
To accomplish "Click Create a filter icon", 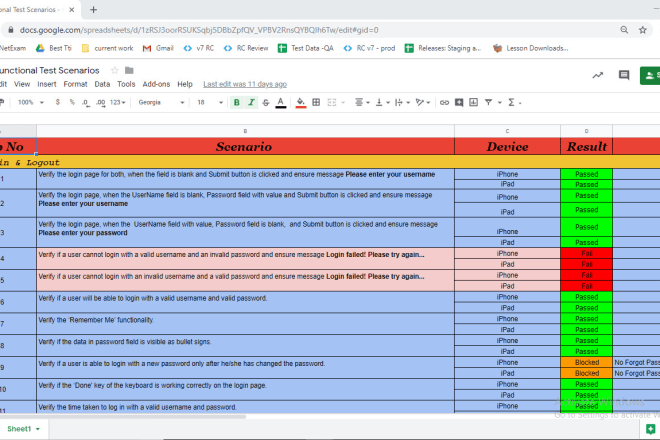I will pos(488,102).
